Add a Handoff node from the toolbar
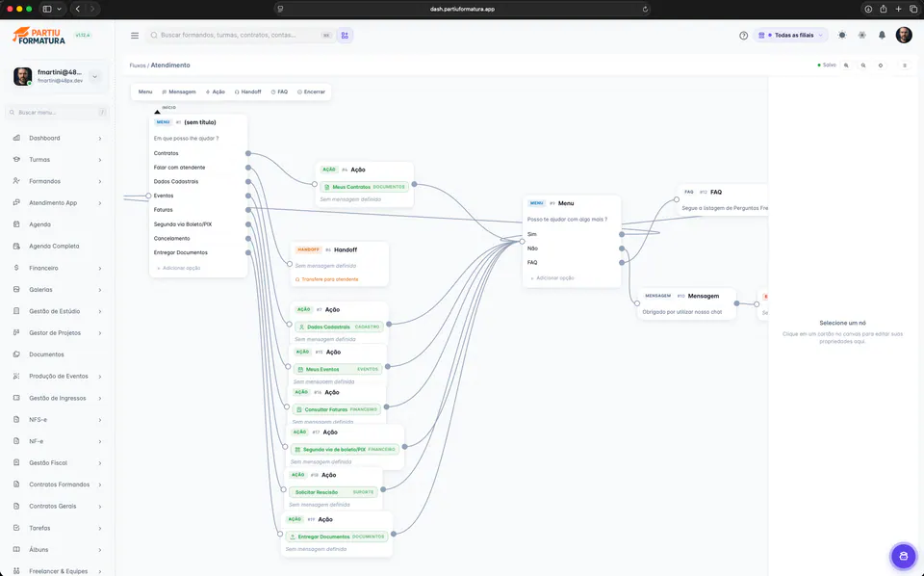 pyautogui.click(x=247, y=92)
